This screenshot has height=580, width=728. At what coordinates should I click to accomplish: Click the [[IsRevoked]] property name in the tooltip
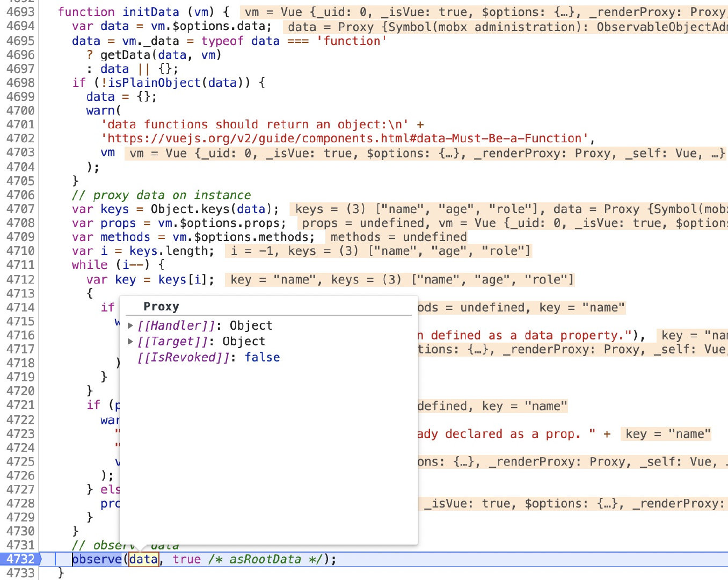184,357
